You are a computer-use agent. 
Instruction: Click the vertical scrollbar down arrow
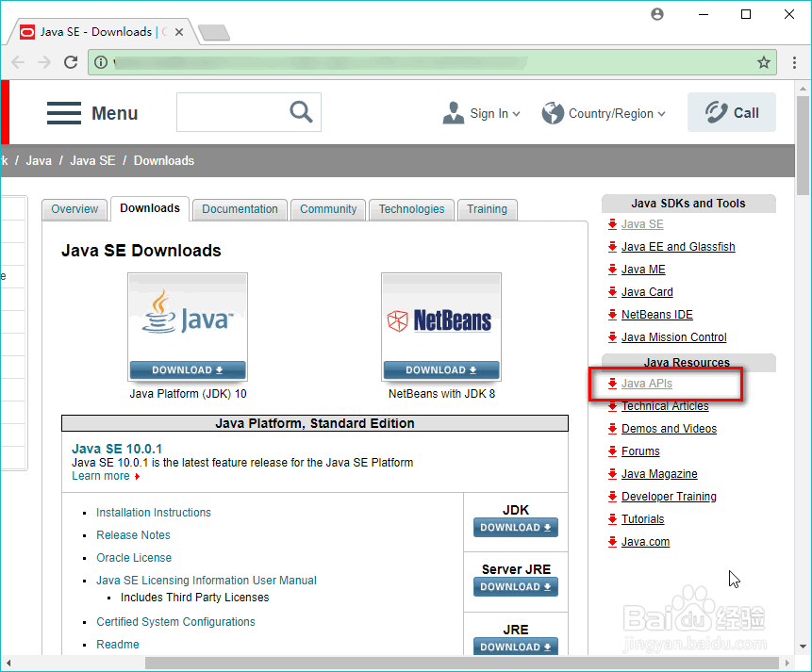pos(803,647)
